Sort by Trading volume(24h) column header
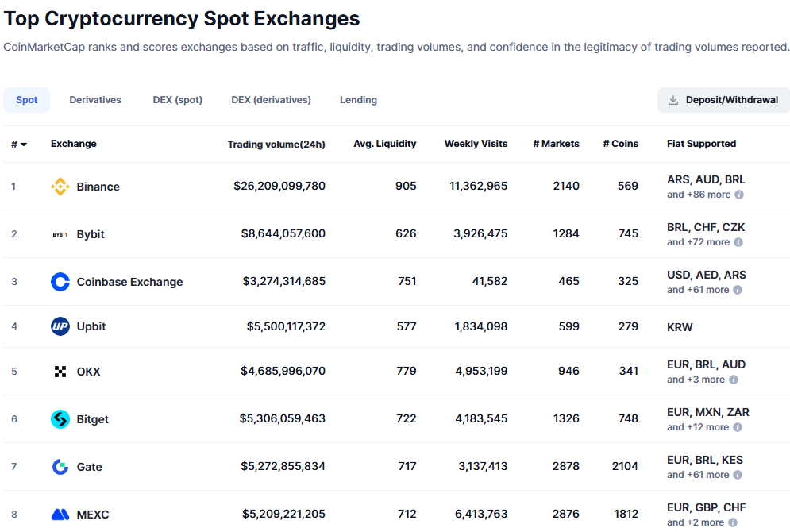Viewport: 790px width, 532px height. click(x=276, y=145)
